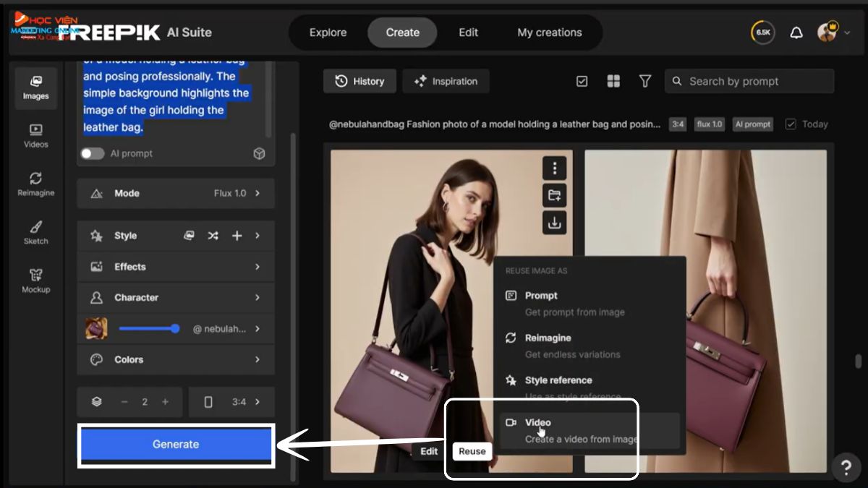
Task: Add the first image to a folder
Action: 555,195
